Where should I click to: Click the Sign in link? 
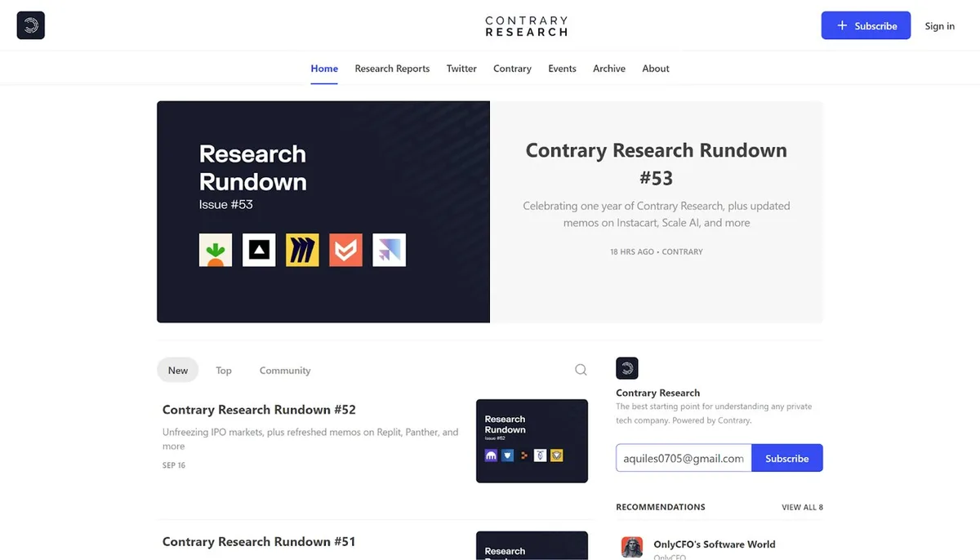[939, 26]
